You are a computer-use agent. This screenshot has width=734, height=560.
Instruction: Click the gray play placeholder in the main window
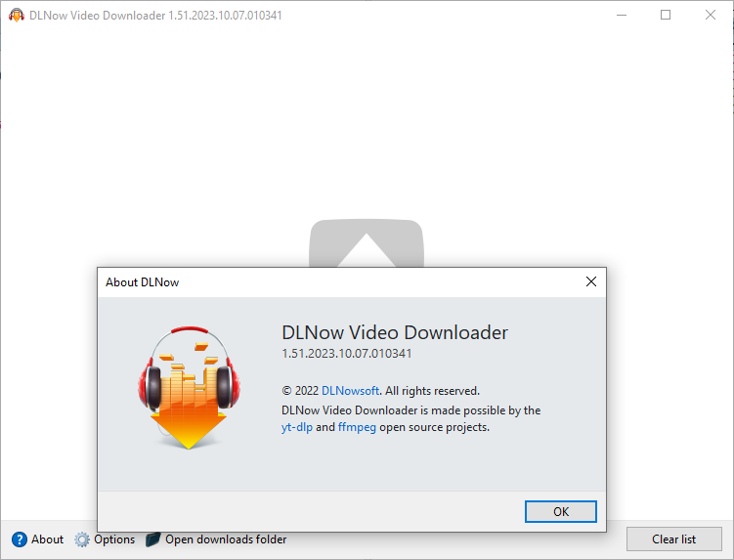pos(367,243)
